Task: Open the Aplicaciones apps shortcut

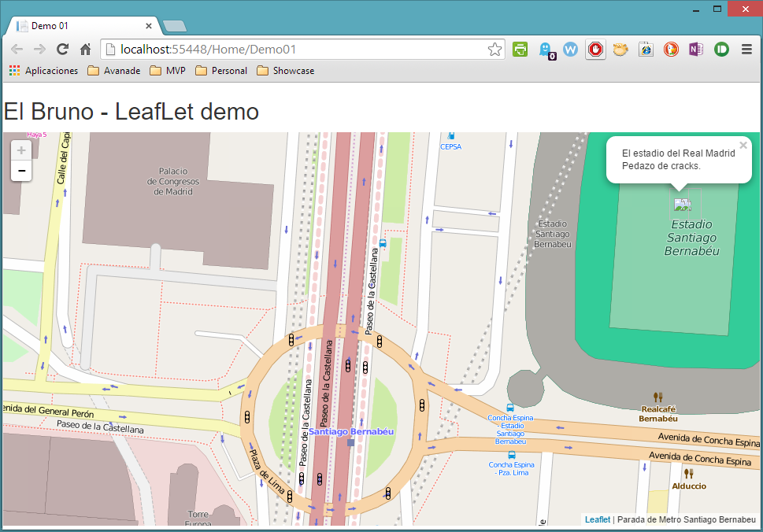Action: [x=43, y=71]
